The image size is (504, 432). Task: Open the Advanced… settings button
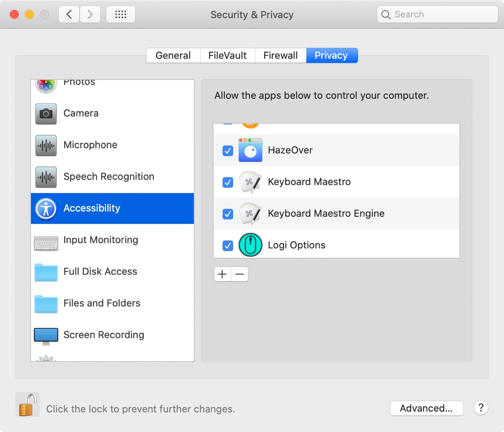426,408
